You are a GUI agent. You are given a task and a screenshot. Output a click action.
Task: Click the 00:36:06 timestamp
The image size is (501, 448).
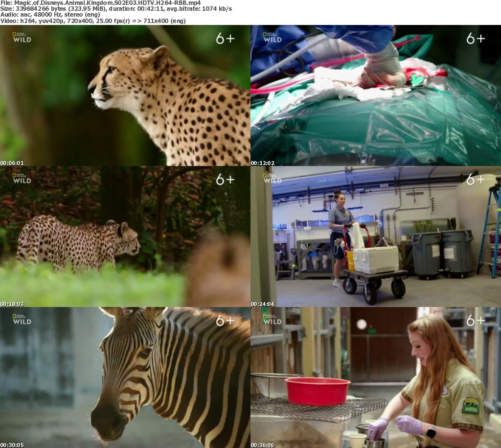[263, 445]
